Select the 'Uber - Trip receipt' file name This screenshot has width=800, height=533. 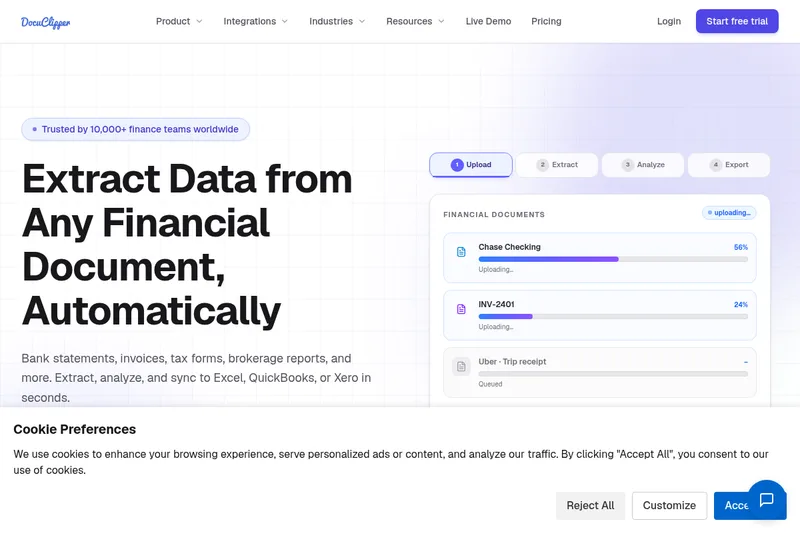(512, 361)
